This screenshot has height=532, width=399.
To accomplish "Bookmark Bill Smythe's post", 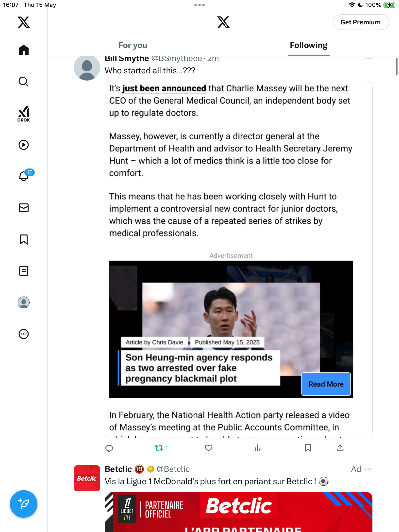I will (x=308, y=448).
